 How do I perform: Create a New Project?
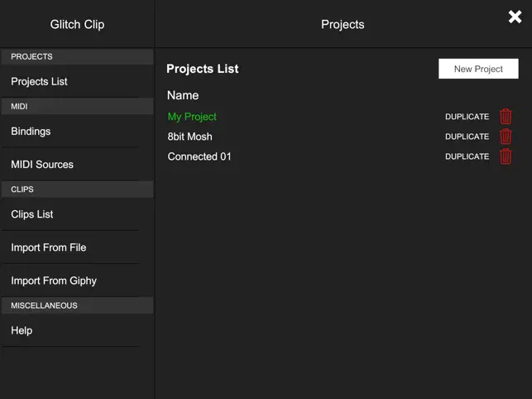tap(478, 69)
